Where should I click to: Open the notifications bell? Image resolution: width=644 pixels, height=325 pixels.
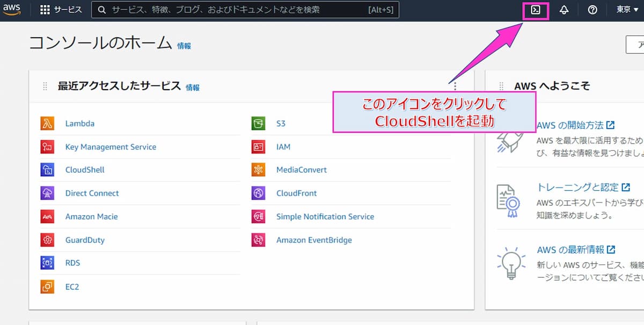[564, 10]
